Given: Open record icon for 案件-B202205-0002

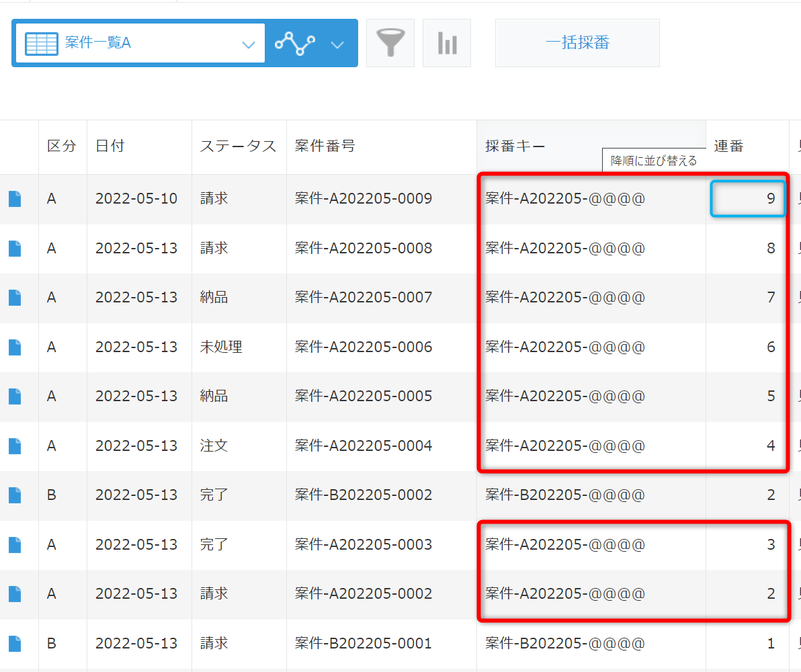Looking at the screenshot, I should 15,495.
